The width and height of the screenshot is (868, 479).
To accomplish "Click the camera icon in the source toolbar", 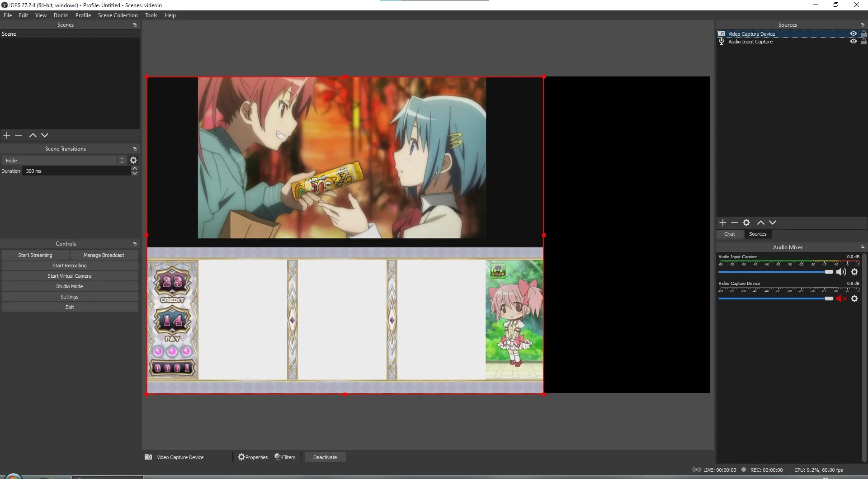I will tap(148, 457).
